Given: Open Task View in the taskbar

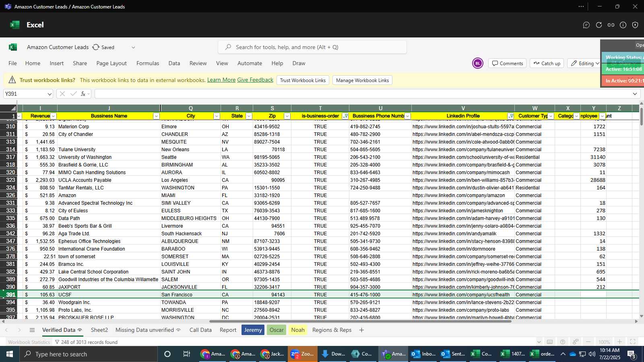Looking at the screenshot, I should coord(187,354).
